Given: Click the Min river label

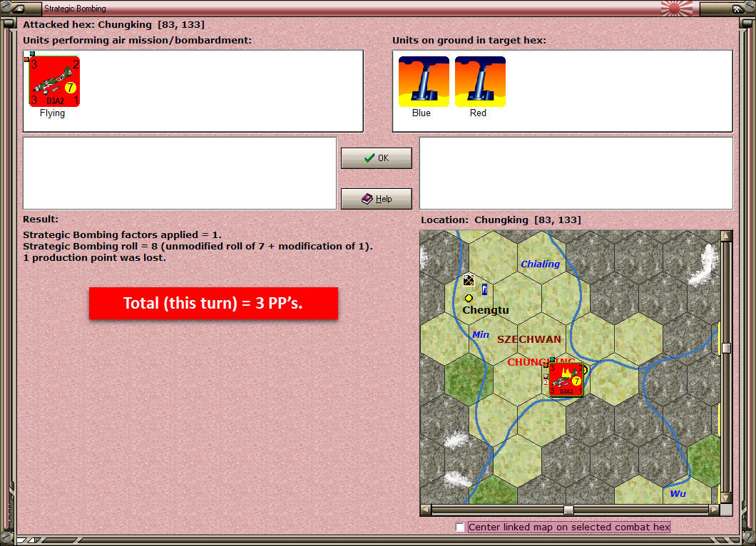Looking at the screenshot, I should (480, 334).
